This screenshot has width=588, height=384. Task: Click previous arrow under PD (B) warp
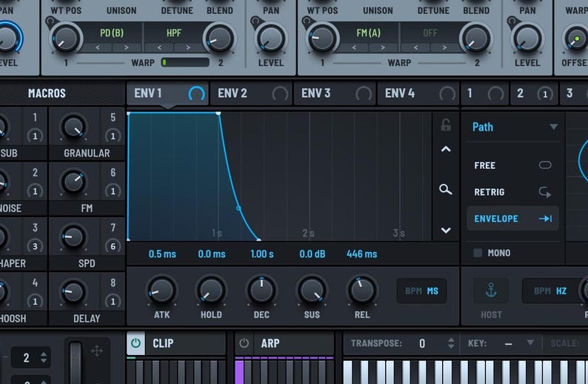pyautogui.click(x=98, y=47)
